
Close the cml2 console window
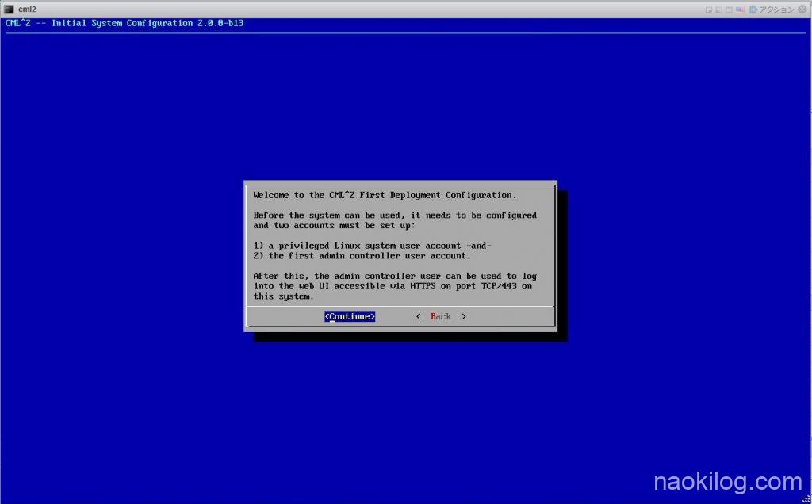(802, 10)
